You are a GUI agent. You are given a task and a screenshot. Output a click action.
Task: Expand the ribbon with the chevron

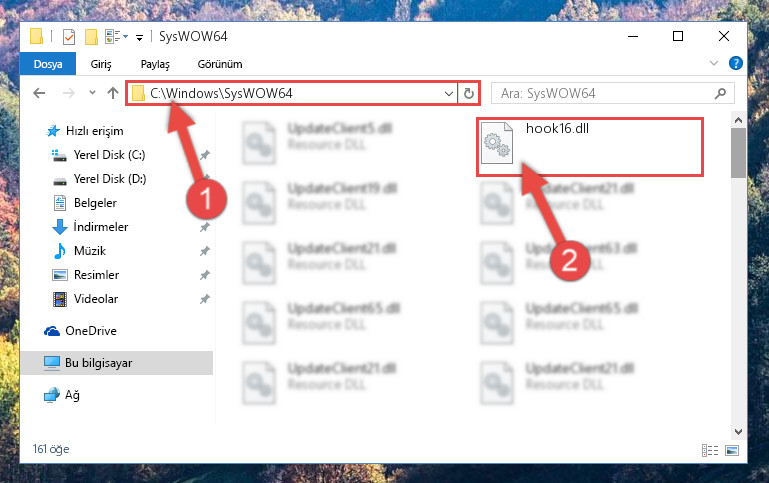pyautogui.click(x=714, y=63)
